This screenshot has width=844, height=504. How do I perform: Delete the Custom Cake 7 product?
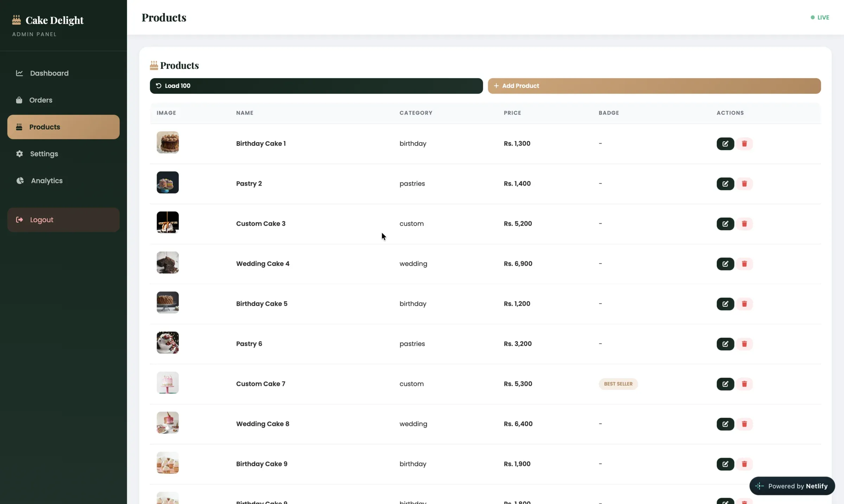tap(744, 384)
